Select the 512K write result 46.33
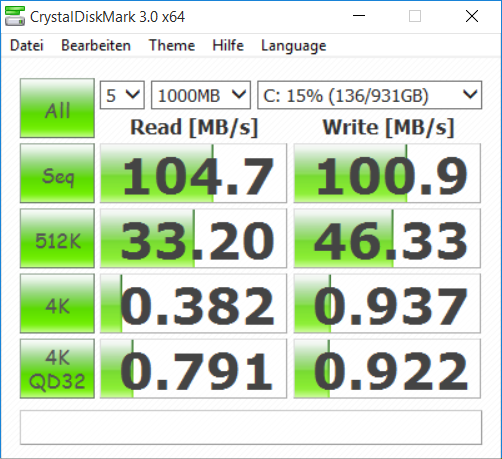 click(x=387, y=238)
